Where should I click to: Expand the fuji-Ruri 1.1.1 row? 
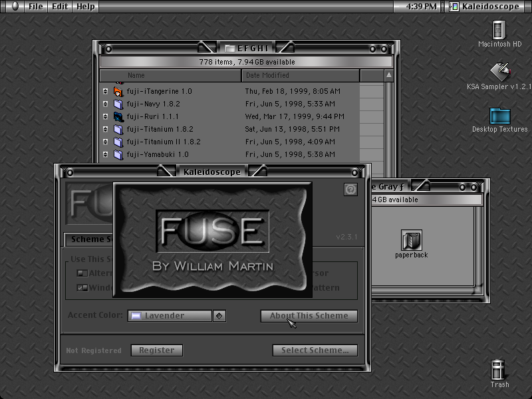[x=105, y=116]
